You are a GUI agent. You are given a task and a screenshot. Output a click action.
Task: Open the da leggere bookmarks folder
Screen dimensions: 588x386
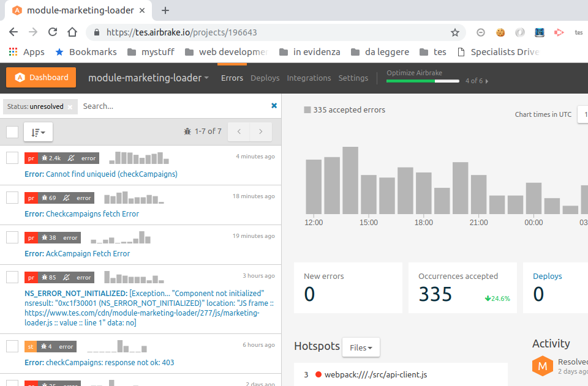(380, 52)
